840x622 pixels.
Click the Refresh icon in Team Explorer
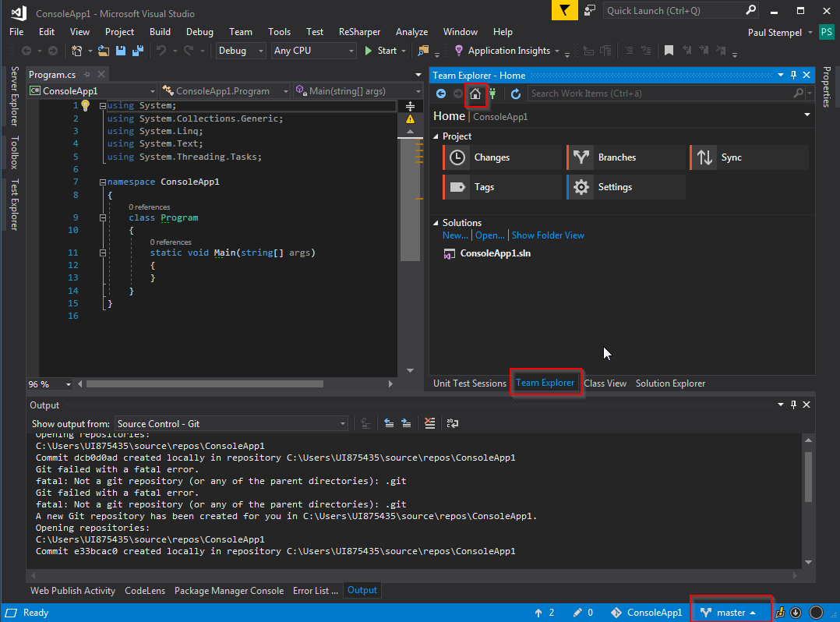tap(516, 94)
